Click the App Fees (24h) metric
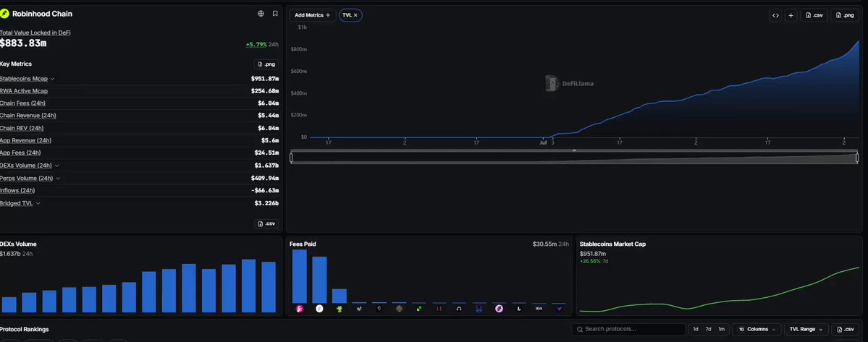This screenshot has height=342, width=868. 20,153
